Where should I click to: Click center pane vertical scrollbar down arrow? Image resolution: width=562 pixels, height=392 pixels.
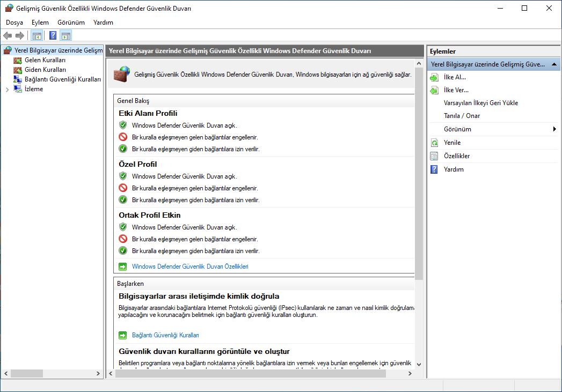pyautogui.click(x=419, y=365)
